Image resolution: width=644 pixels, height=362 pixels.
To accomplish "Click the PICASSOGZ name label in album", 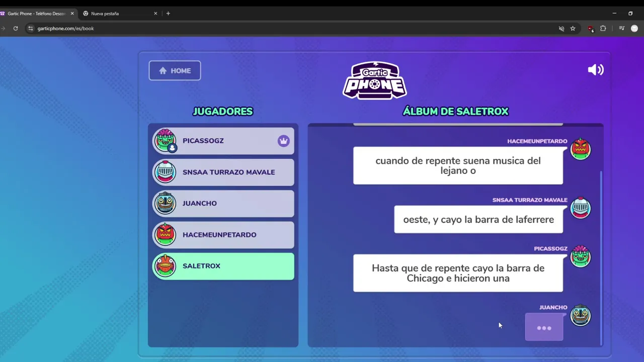I will pyautogui.click(x=550, y=249).
